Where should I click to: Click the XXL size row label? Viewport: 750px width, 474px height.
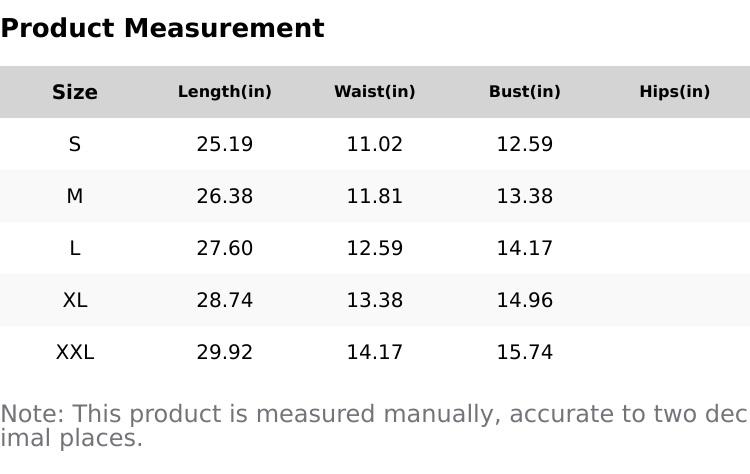click(x=75, y=352)
